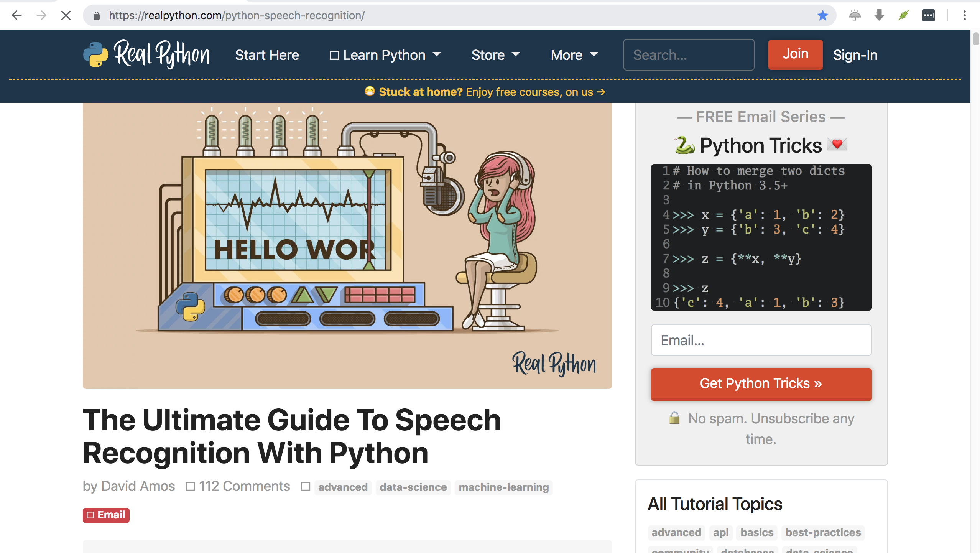The width and height of the screenshot is (980, 553).
Task: Open author David Amos link
Action: coord(138,486)
